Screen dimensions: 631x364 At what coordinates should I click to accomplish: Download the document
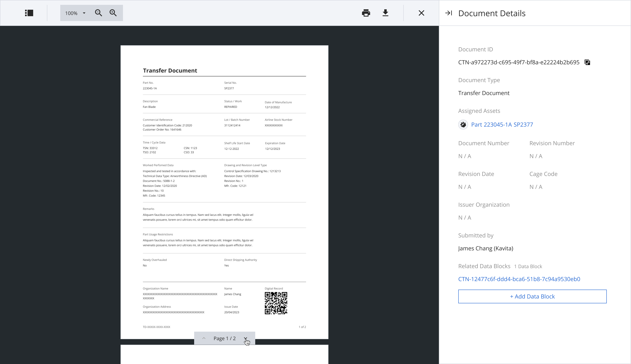point(385,13)
